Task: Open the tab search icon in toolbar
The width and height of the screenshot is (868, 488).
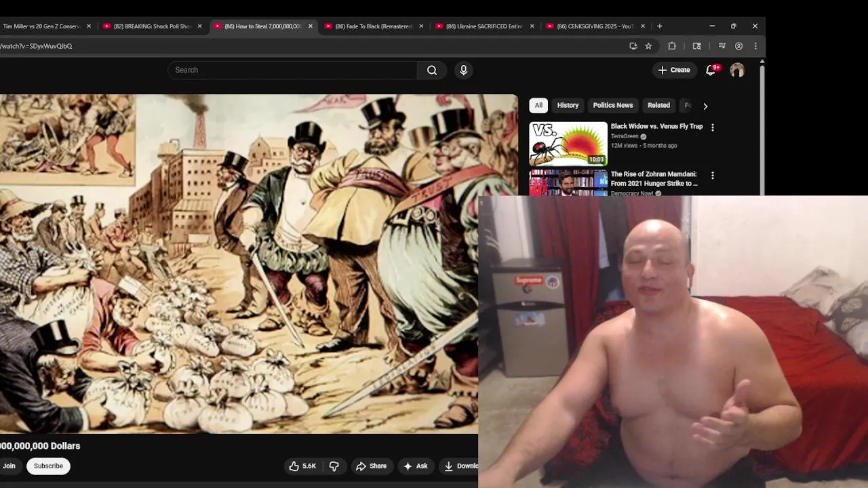Action: [x=696, y=46]
